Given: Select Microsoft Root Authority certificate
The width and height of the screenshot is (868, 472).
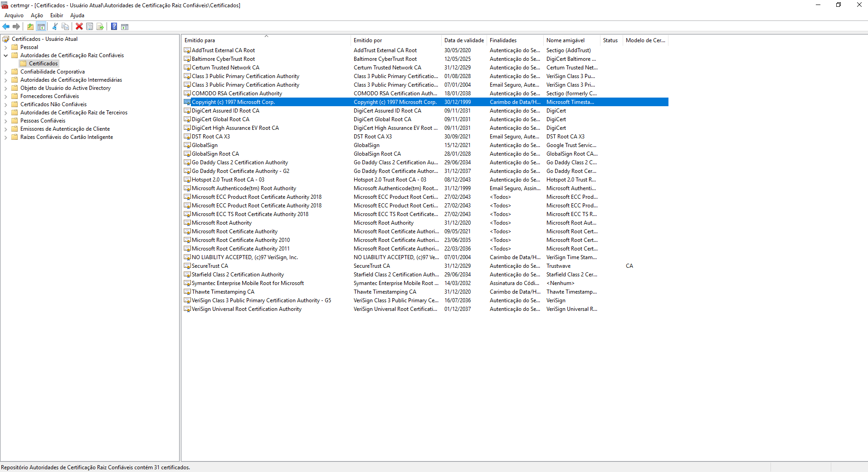Looking at the screenshot, I should pos(425,223).
